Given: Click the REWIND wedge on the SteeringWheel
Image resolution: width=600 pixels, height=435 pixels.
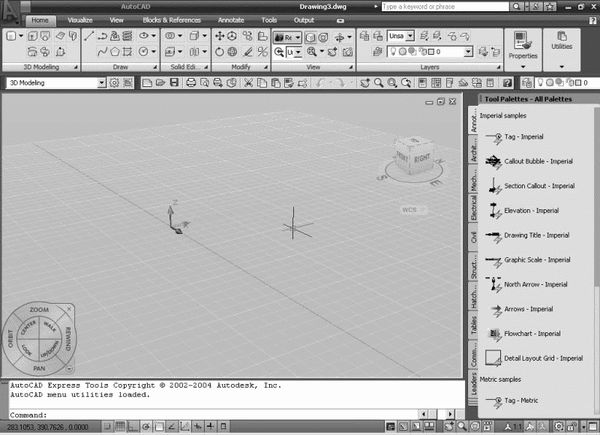Looking at the screenshot, I should (x=68, y=339).
